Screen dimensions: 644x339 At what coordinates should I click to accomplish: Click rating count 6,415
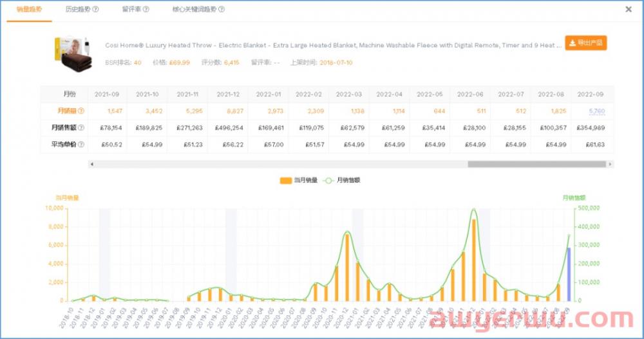point(232,62)
